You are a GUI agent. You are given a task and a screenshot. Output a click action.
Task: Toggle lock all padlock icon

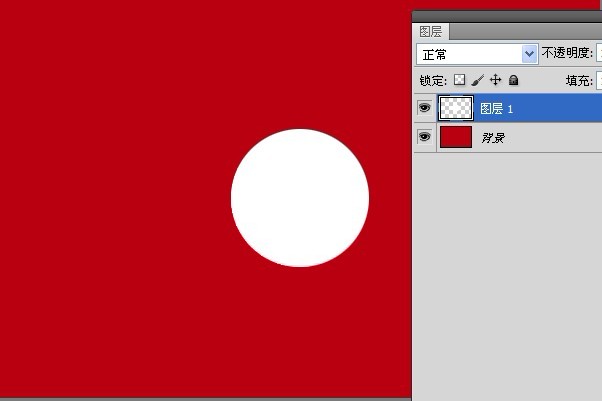click(x=513, y=80)
